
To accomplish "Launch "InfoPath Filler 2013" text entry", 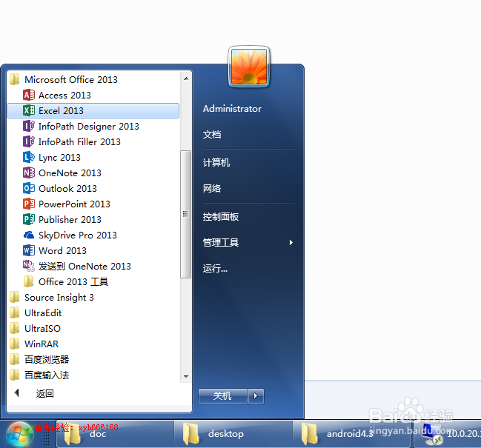I will 79,142.
